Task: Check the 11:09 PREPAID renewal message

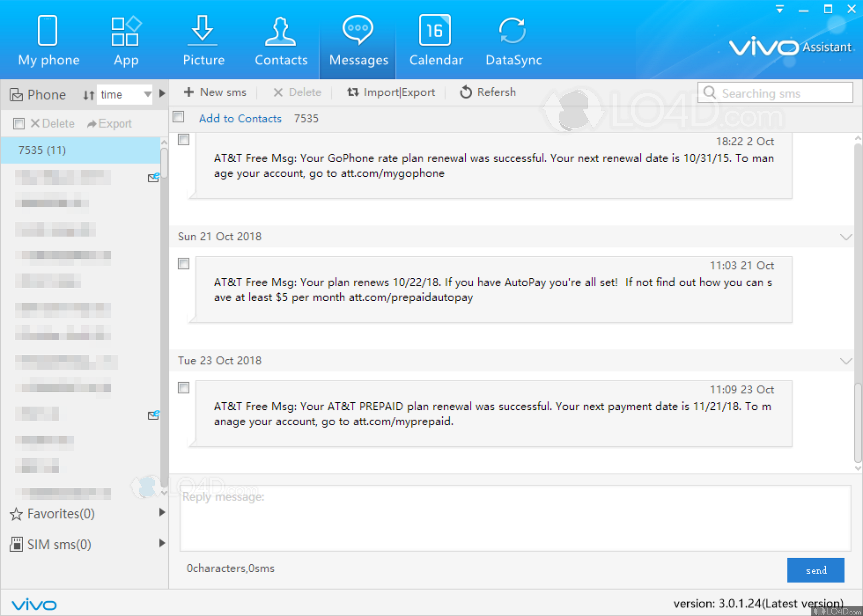Action: pos(183,388)
